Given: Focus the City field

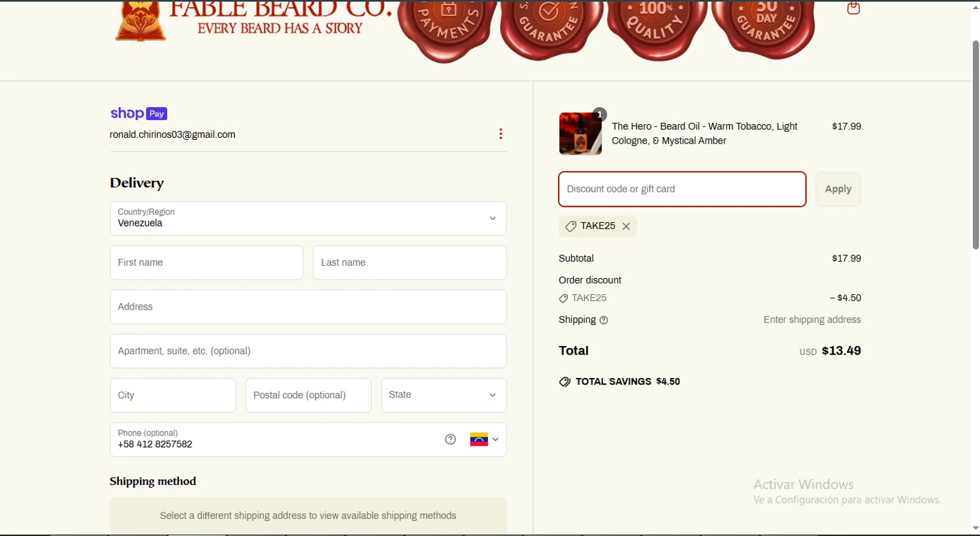Looking at the screenshot, I should 172,395.
